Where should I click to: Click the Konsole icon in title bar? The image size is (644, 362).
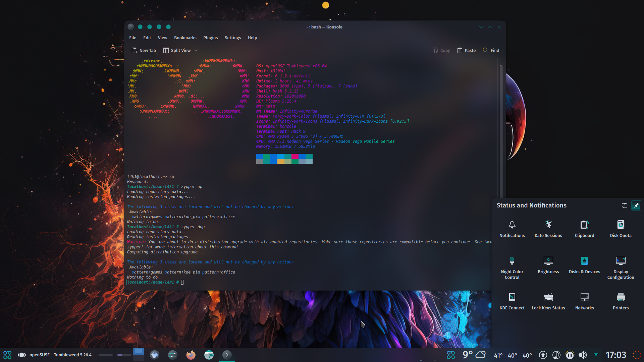pyautogui.click(x=131, y=27)
